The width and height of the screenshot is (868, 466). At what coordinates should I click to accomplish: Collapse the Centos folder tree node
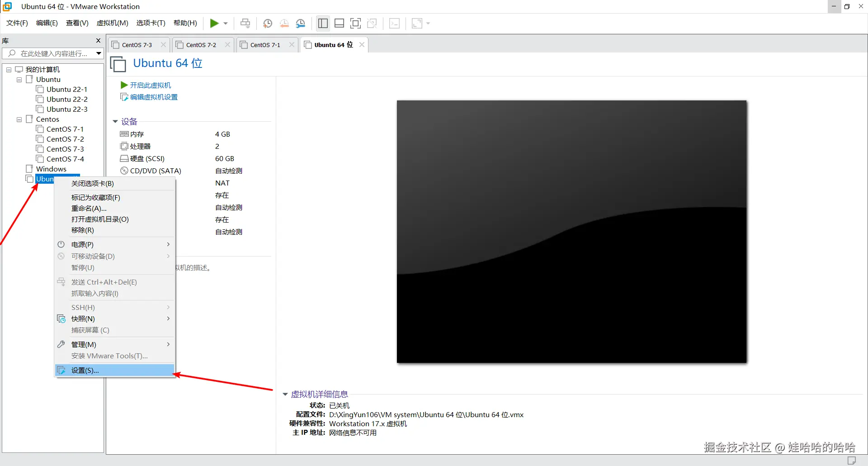tap(19, 119)
